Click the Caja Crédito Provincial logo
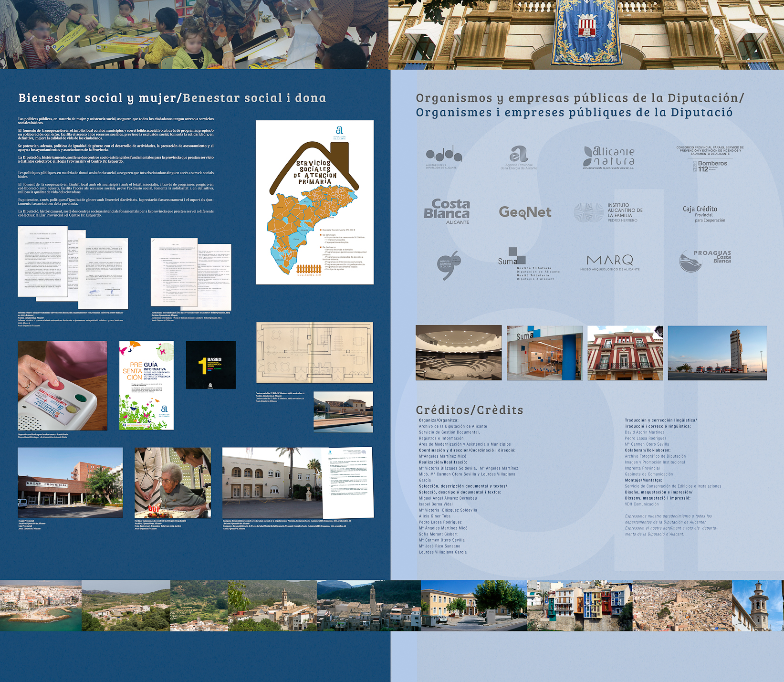The height and width of the screenshot is (682, 784). click(704, 214)
